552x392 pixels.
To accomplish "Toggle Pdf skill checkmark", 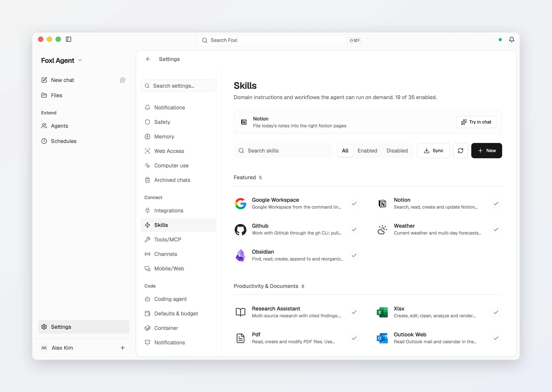I will [354, 338].
